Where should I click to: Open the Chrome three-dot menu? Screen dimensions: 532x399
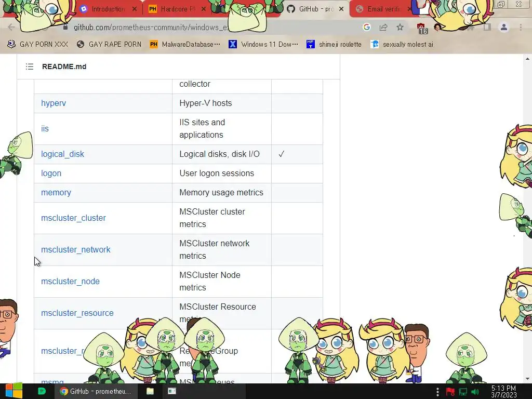click(x=521, y=27)
